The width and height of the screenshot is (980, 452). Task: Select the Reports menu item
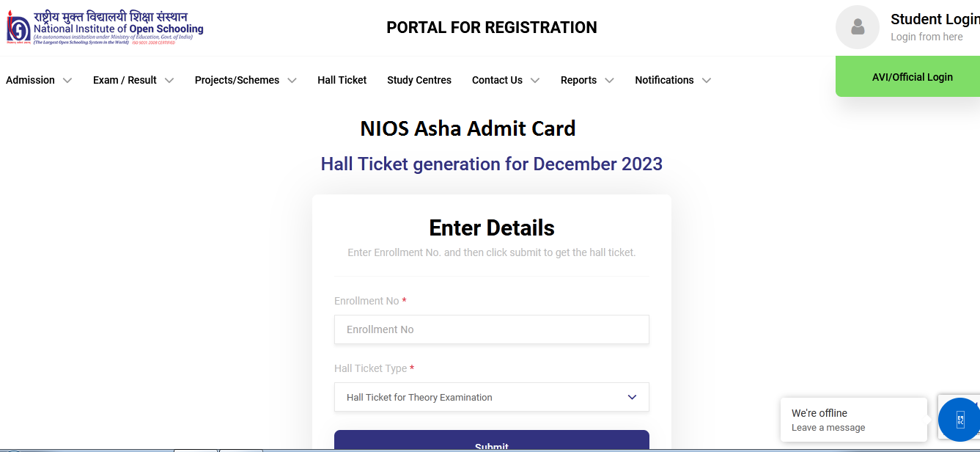(578, 80)
